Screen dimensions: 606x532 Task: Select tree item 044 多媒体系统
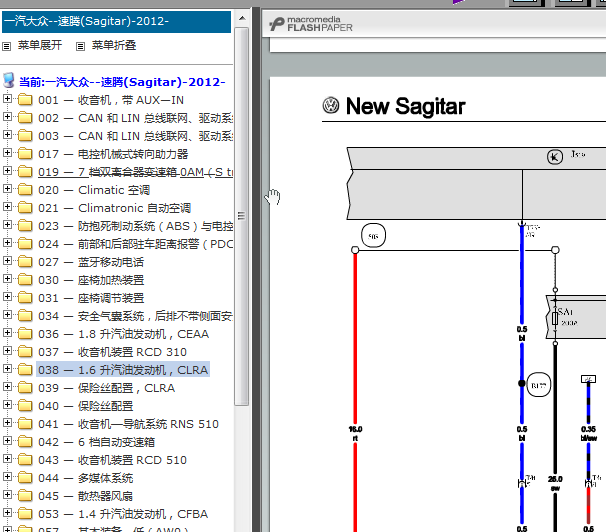click(85, 478)
